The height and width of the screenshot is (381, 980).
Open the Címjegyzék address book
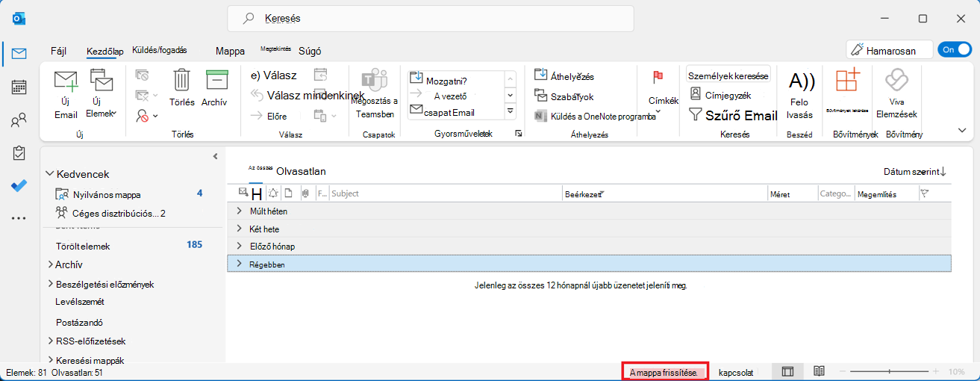click(x=721, y=95)
